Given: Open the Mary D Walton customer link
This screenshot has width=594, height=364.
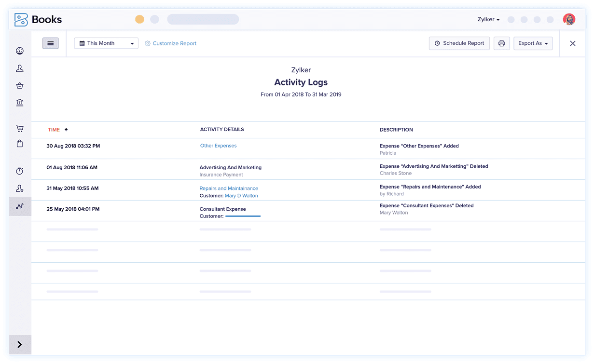Looking at the screenshot, I should (x=241, y=195).
